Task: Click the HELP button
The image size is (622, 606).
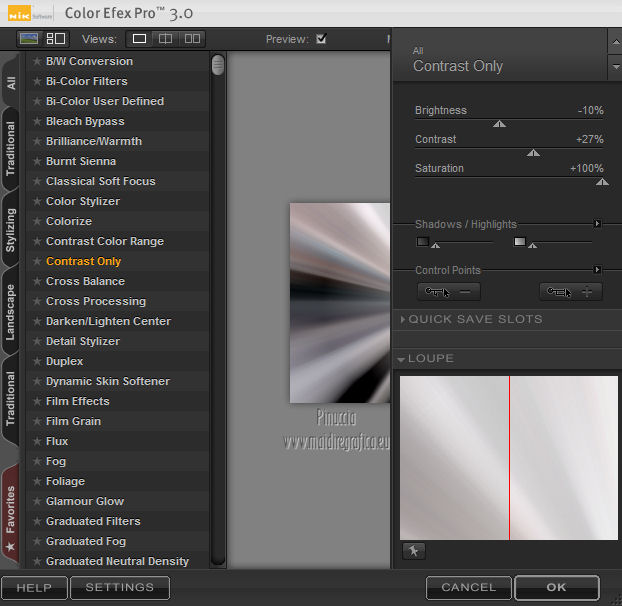Action: (34, 587)
